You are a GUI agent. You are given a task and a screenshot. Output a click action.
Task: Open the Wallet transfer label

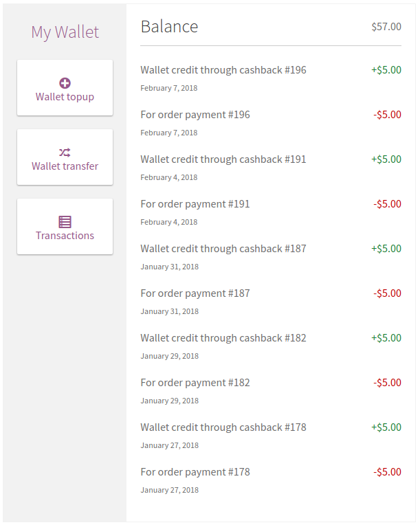[x=65, y=166]
